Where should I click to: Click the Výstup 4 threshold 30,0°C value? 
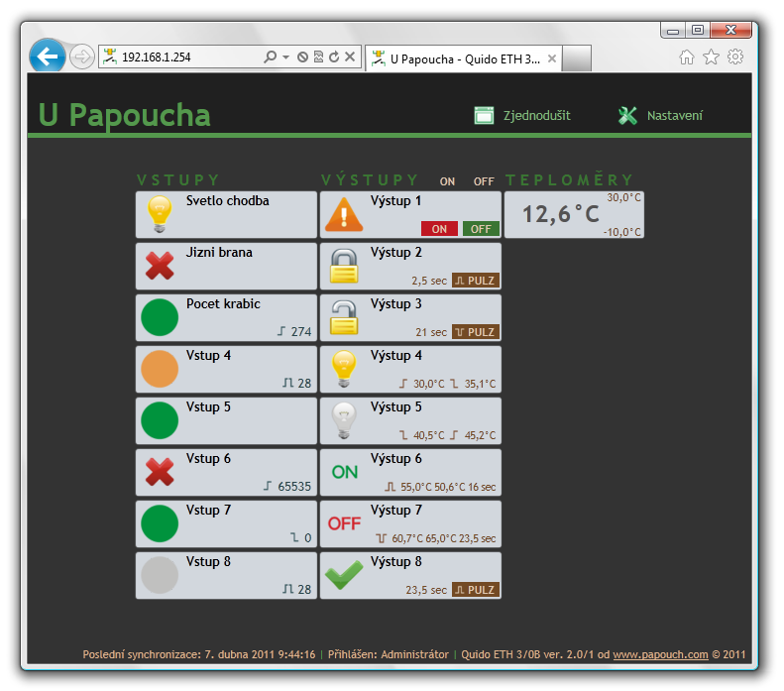pyautogui.click(x=428, y=384)
